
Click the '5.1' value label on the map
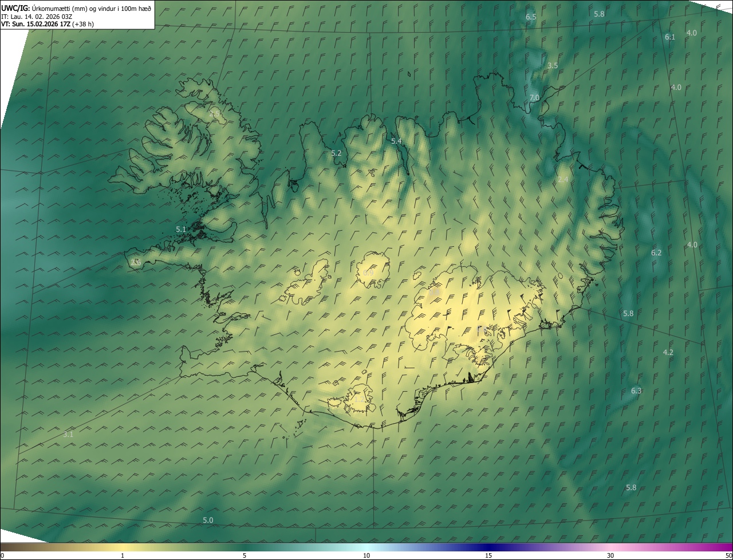181,229
